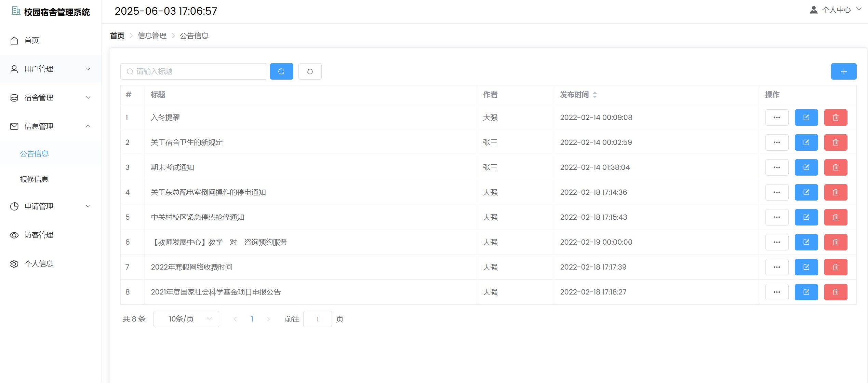
Task: Open details for 关于宿舍卫生的新规定
Action: point(776,142)
